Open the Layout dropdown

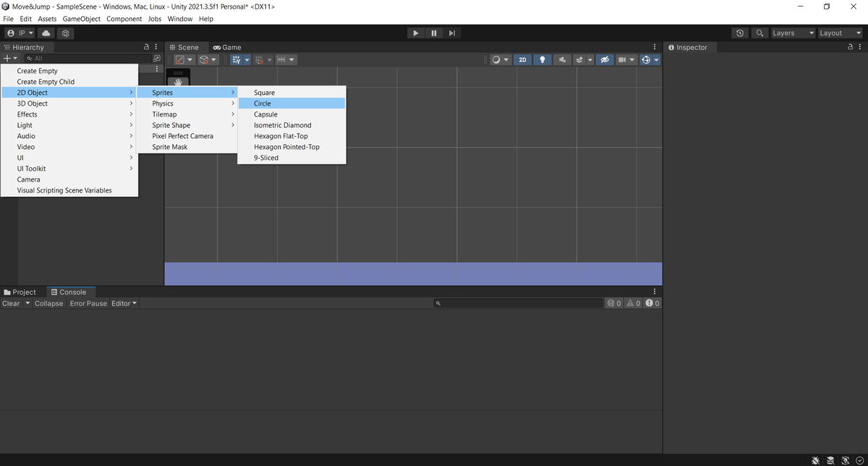coord(839,33)
